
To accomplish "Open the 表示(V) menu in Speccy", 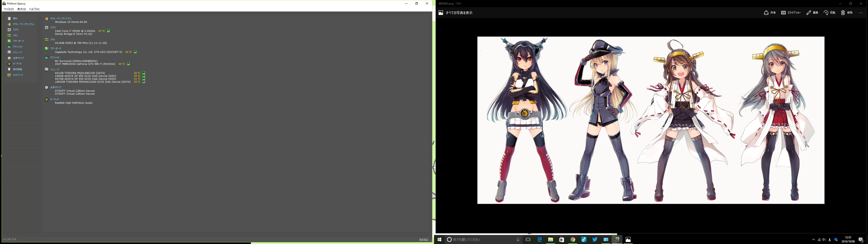I will coord(21,9).
